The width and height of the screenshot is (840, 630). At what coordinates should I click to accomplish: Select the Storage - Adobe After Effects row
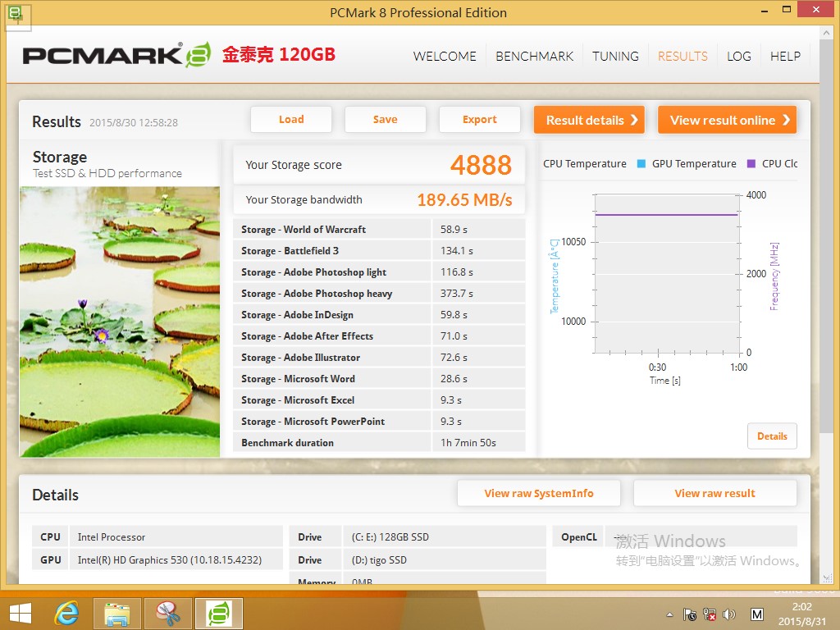379,336
